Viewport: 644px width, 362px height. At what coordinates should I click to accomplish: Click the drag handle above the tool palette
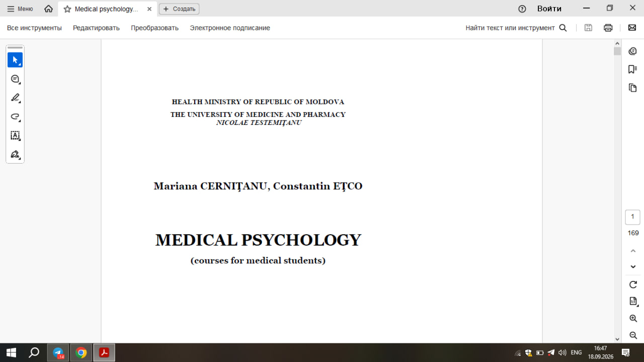(x=15, y=48)
